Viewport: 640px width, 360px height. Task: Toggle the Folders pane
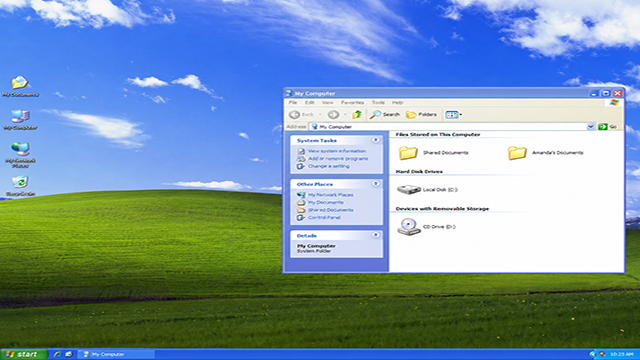[421, 115]
